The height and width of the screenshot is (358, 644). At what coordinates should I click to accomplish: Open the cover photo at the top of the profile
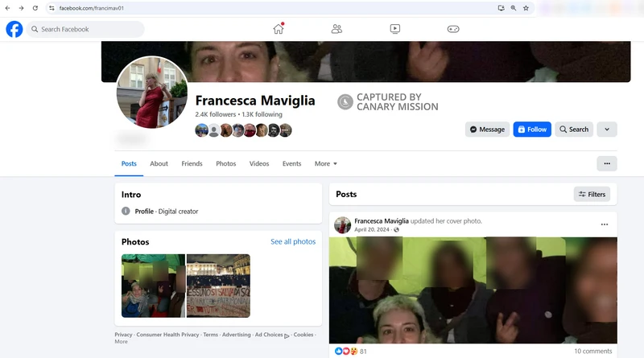[x=365, y=61]
